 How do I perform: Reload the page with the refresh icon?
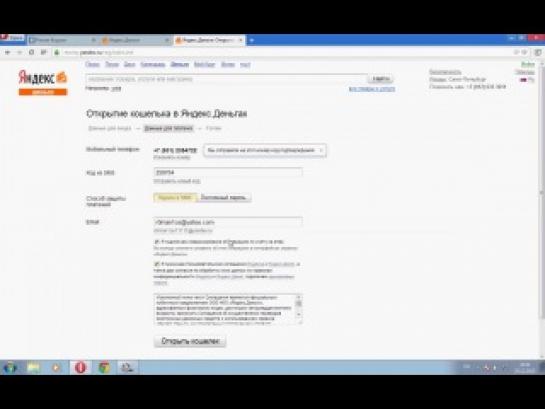coord(31,52)
